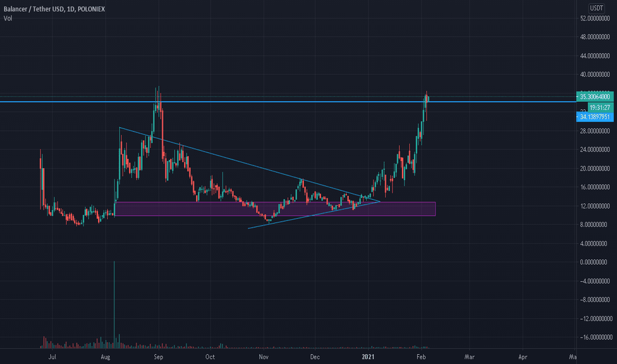This screenshot has width=617, height=364.
Task: Click the 44.00000000 price scale label
Action: (594, 56)
